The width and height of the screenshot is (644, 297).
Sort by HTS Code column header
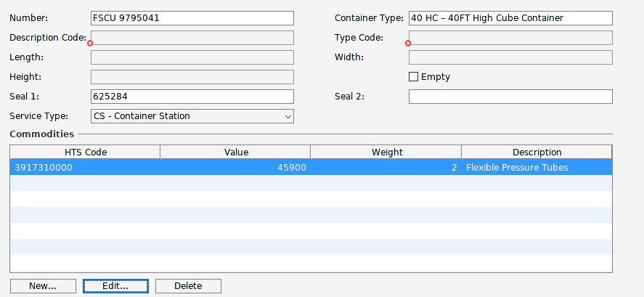85,152
